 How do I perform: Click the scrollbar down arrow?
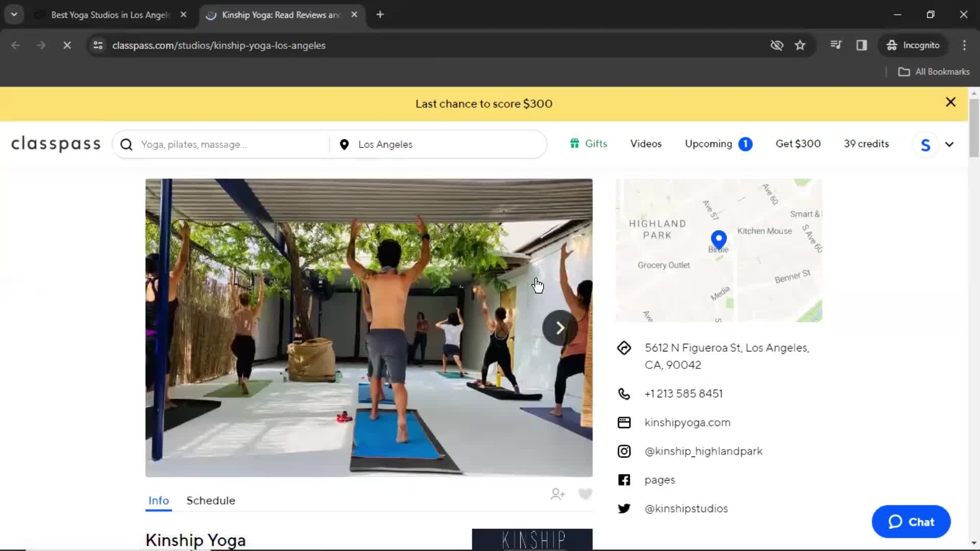[x=974, y=543]
